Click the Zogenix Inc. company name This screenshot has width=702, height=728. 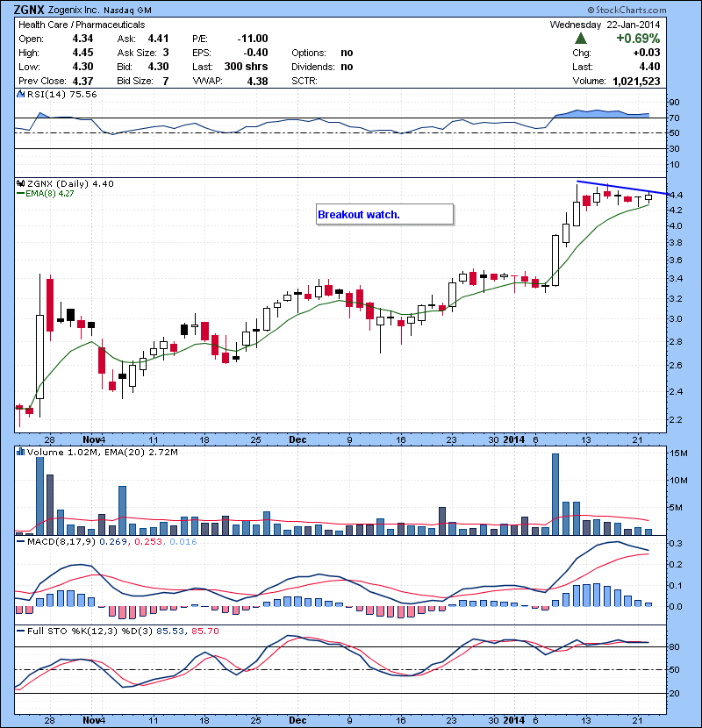tap(75, 10)
